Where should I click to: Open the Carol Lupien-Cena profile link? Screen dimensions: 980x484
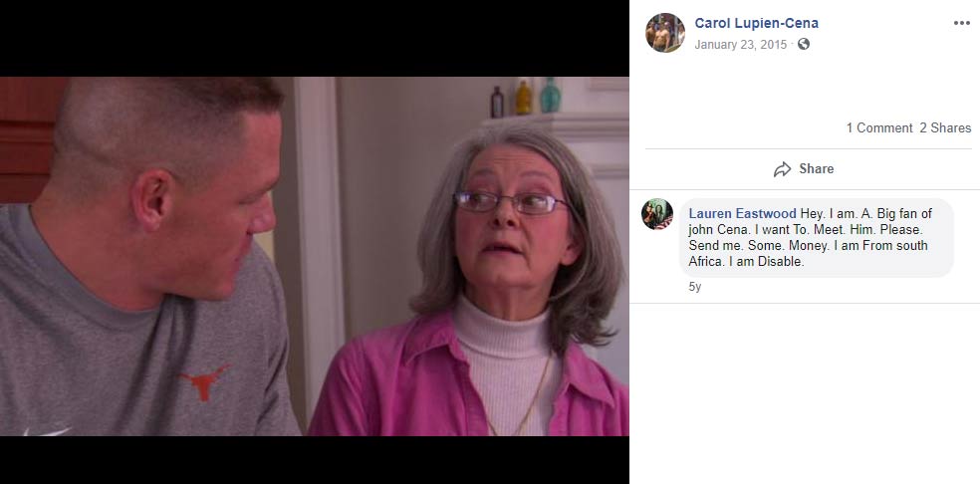(756, 23)
